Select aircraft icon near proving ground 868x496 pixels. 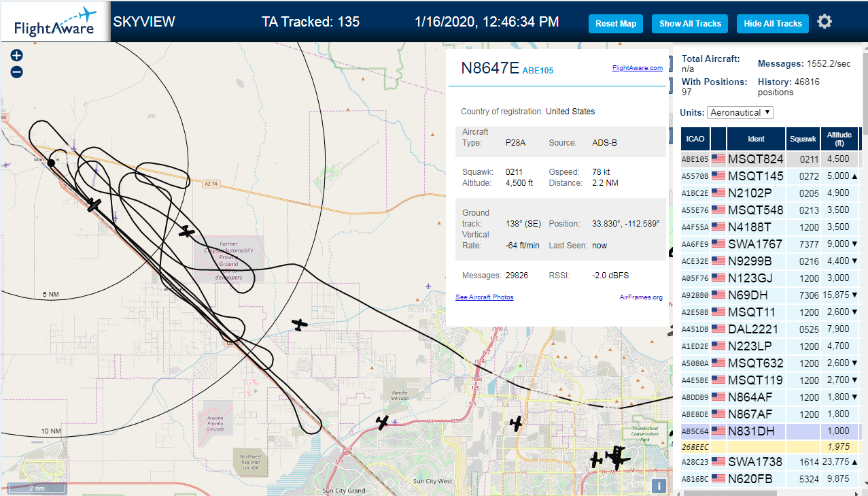[187, 232]
